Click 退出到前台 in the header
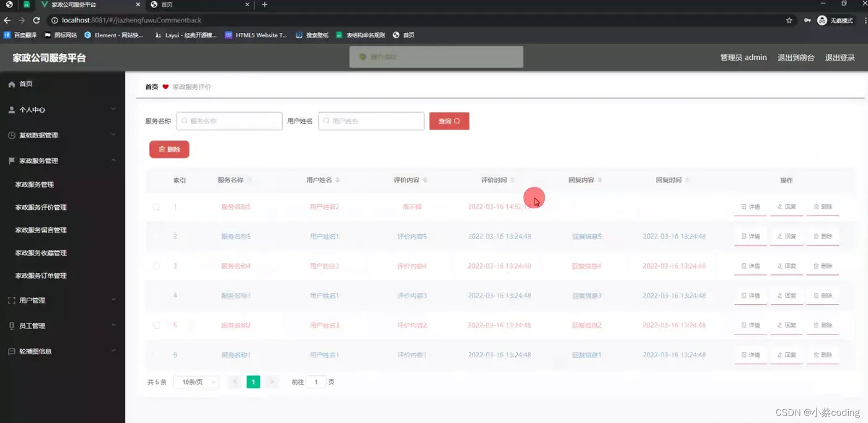 tap(795, 58)
